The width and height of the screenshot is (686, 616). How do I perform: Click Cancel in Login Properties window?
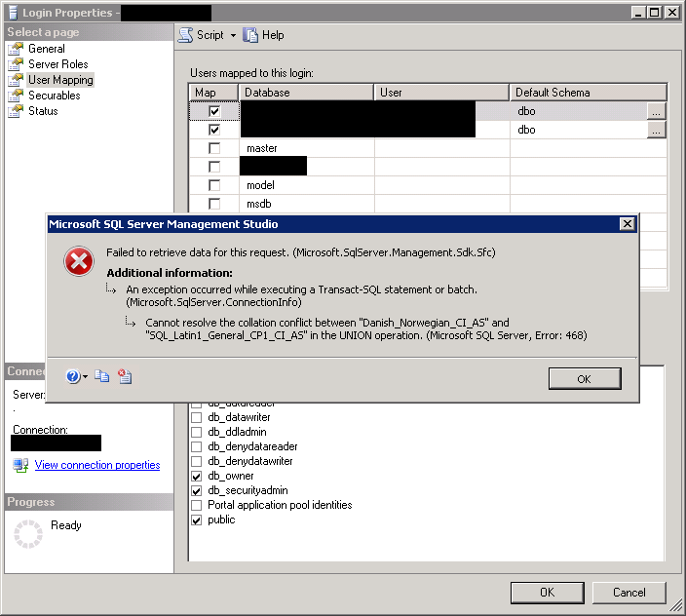(x=629, y=593)
